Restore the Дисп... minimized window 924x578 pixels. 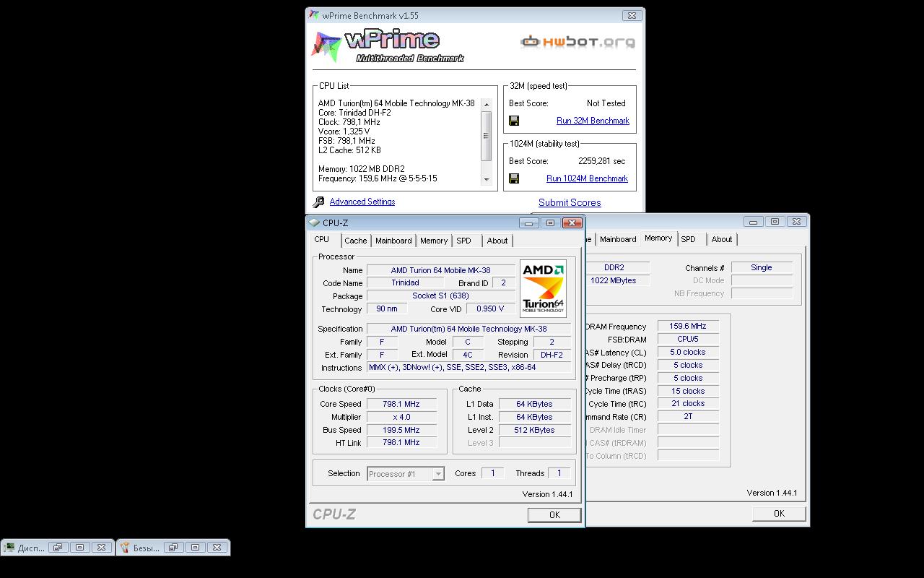click(58, 548)
